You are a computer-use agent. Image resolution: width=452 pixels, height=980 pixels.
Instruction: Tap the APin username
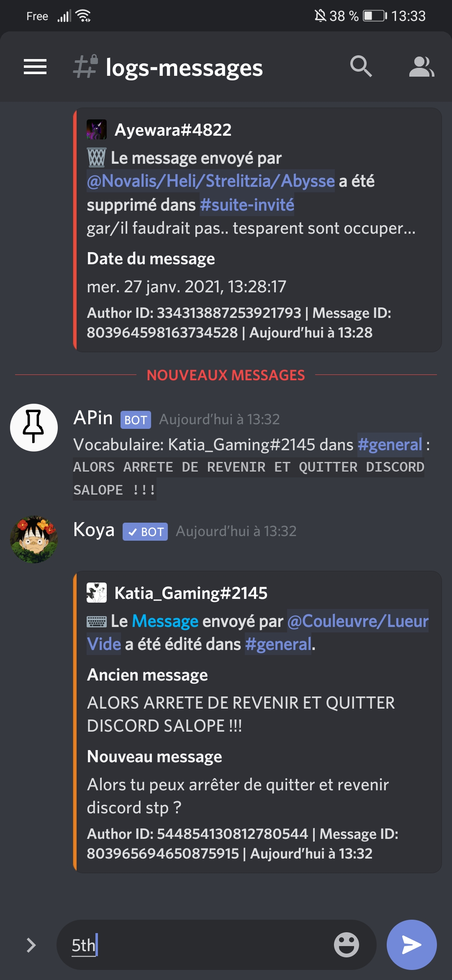tap(93, 418)
